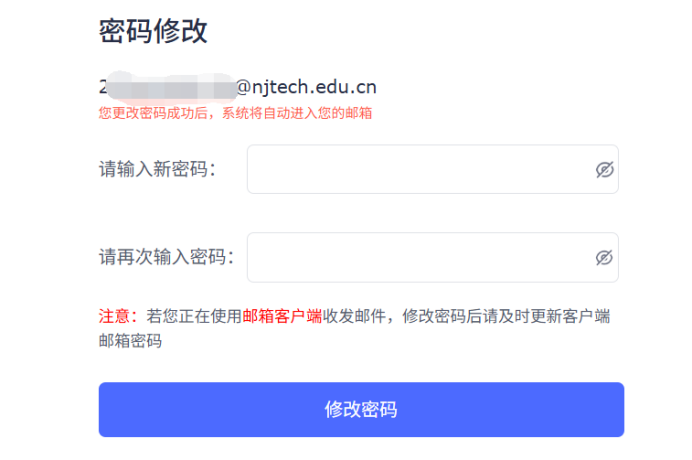The height and width of the screenshot is (460, 692).
Task: Toggle visibility eye icon in new password field
Action: coord(604,170)
